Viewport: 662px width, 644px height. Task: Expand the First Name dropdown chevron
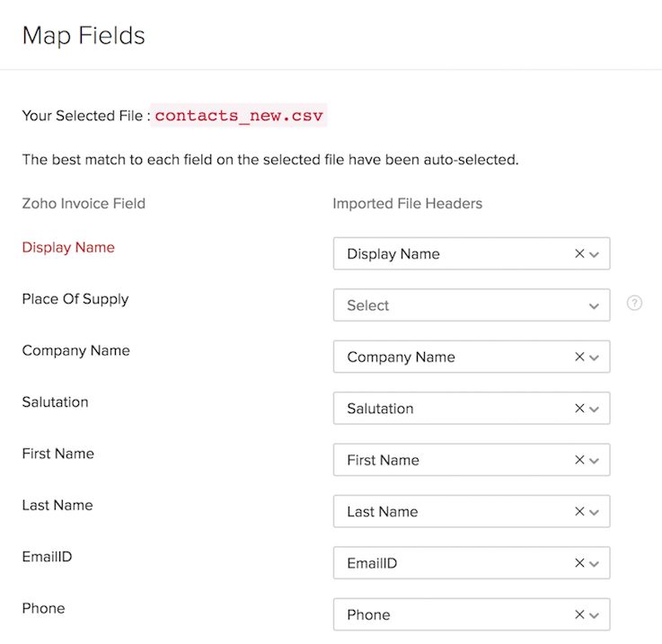tap(595, 460)
